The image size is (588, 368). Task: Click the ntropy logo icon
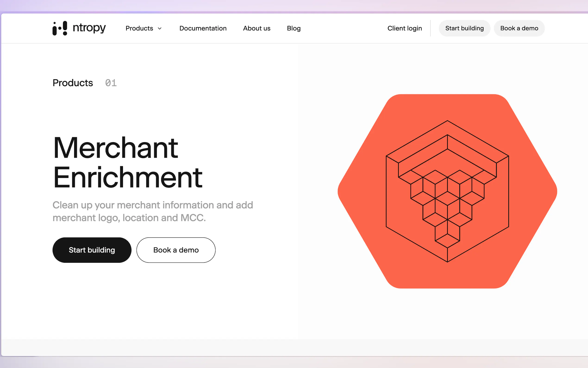(60, 28)
